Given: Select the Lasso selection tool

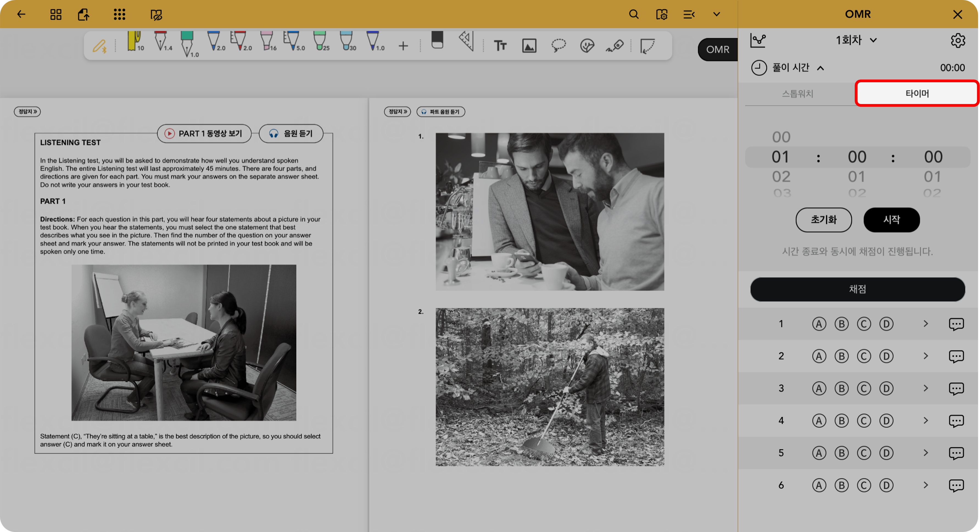Looking at the screenshot, I should click(x=559, y=46).
